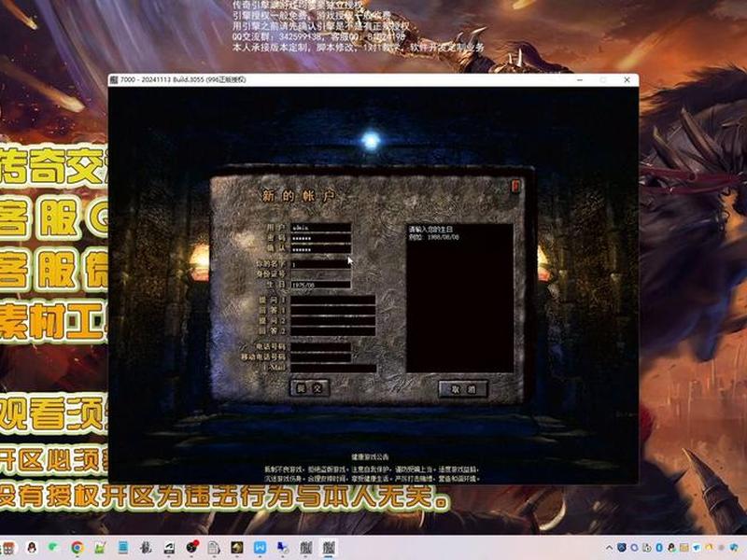Click the 您的名字 name field

click(x=321, y=264)
